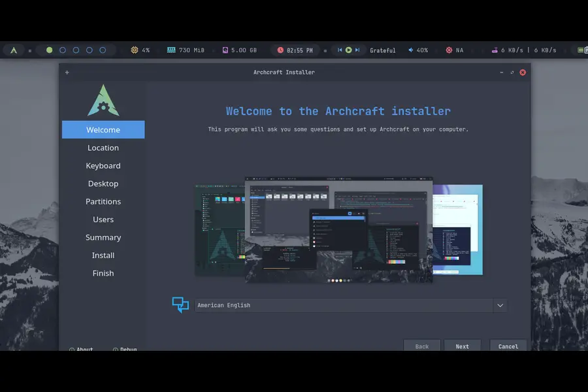Select the Install step in the sidebar
The width and height of the screenshot is (588, 392).
pyautogui.click(x=103, y=255)
